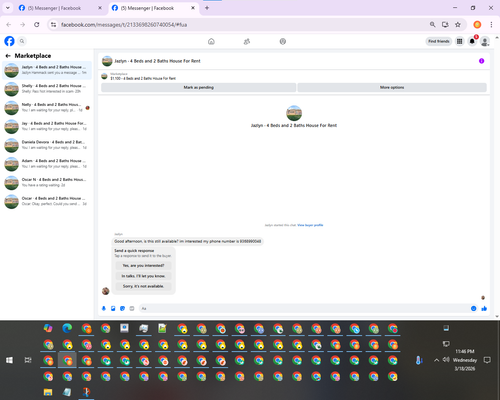
Task: Open the account profile menu
Action: pyautogui.click(x=485, y=41)
